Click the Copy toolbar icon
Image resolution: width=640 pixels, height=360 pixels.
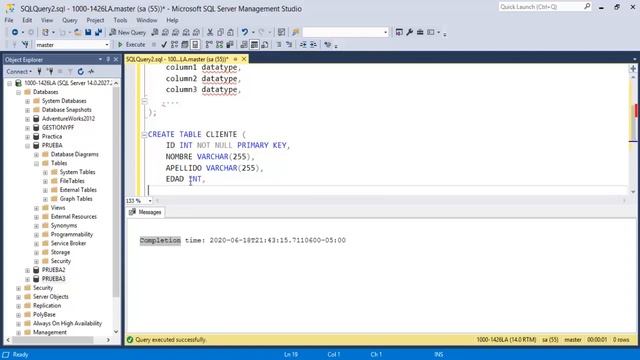tap(220, 32)
